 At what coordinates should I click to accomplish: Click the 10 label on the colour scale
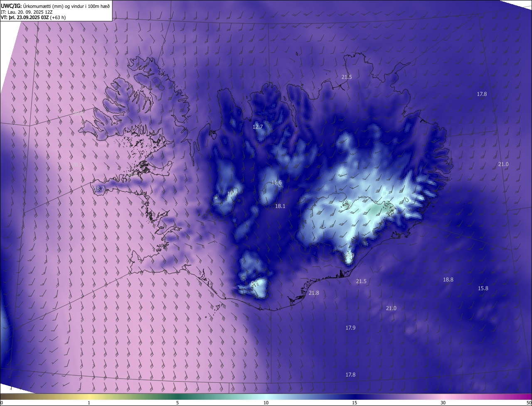point(266,403)
